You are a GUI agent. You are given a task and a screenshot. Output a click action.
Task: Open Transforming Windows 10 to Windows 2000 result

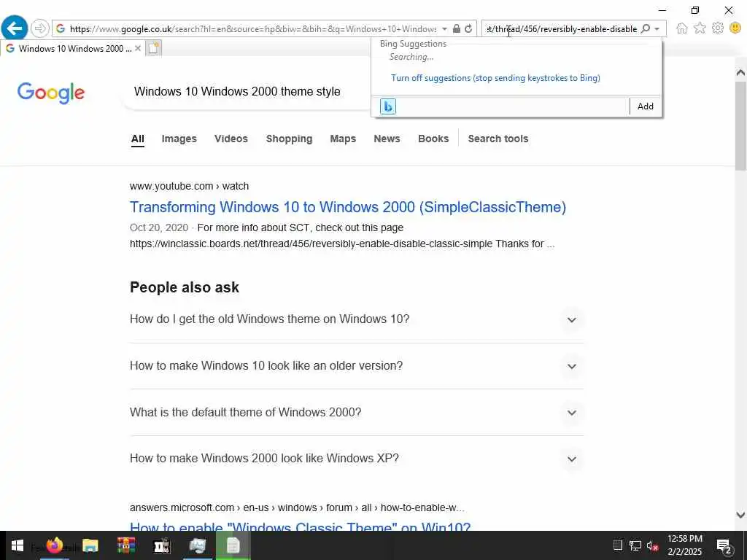click(x=348, y=207)
